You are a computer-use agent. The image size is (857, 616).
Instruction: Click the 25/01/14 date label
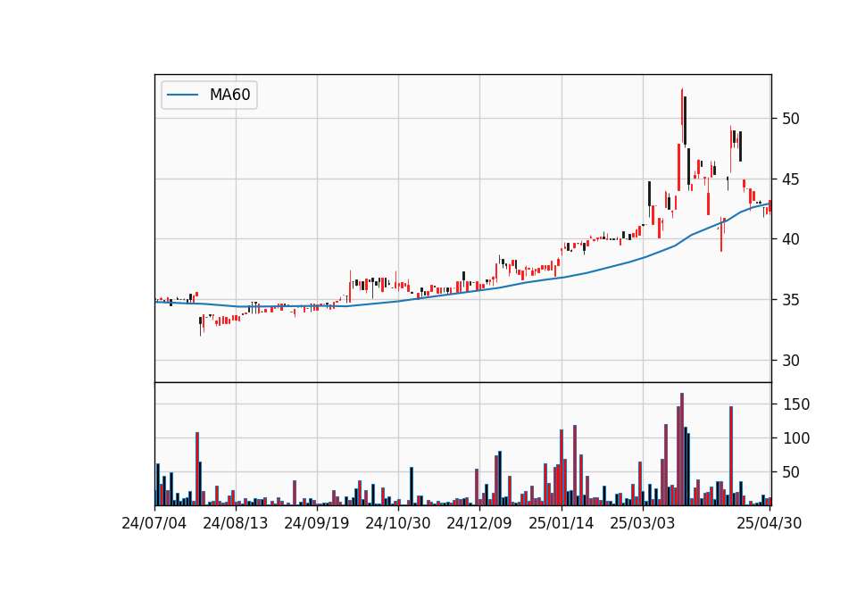pos(562,523)
